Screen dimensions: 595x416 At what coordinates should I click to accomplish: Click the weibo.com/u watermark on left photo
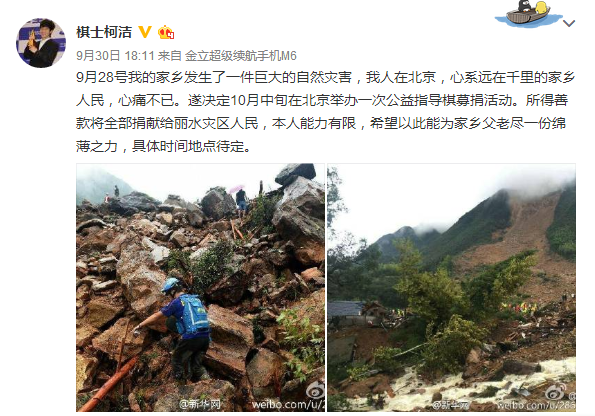[x=288, y=405]
